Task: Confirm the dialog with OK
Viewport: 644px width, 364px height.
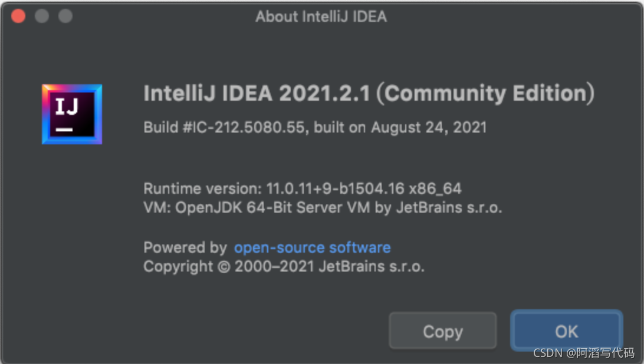Action: [566, 332]
